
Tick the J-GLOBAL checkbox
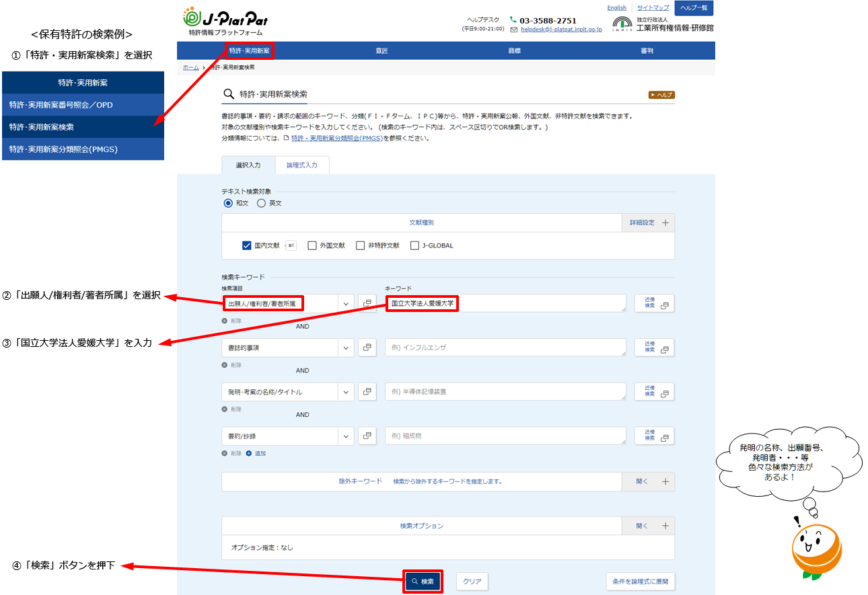click(414, 245)
